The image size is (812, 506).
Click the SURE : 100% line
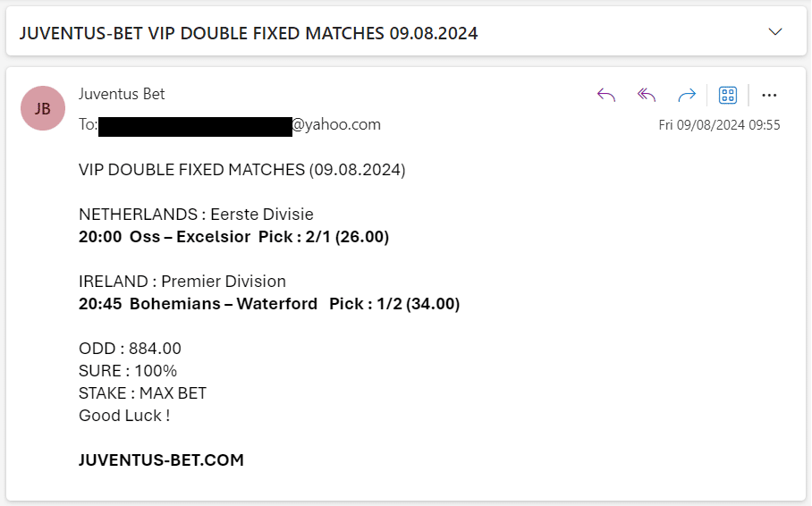tap(128, 371)
